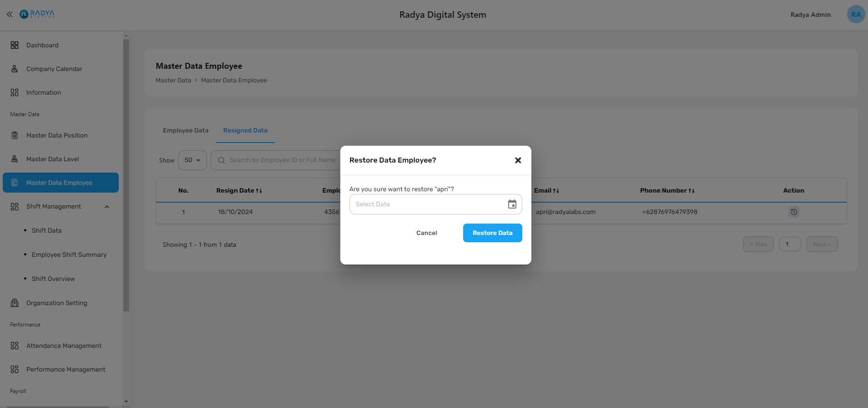This screenshot has width=868, height=408.
Task: Click Prev pagination button
Action: 758,245
